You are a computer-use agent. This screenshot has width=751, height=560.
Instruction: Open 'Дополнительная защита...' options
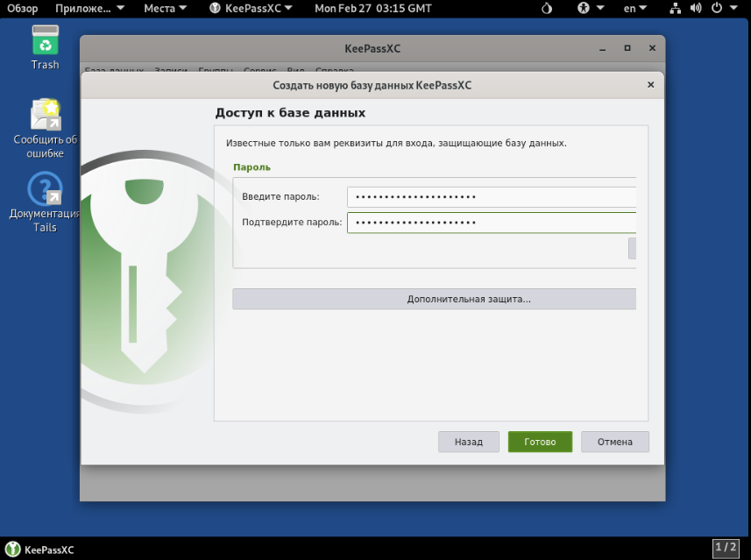tap(434, 299)
